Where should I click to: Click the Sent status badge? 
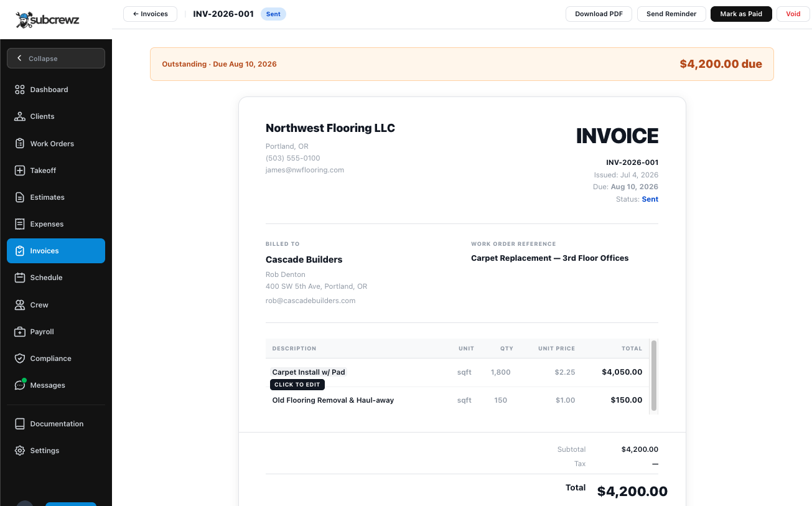273,14
